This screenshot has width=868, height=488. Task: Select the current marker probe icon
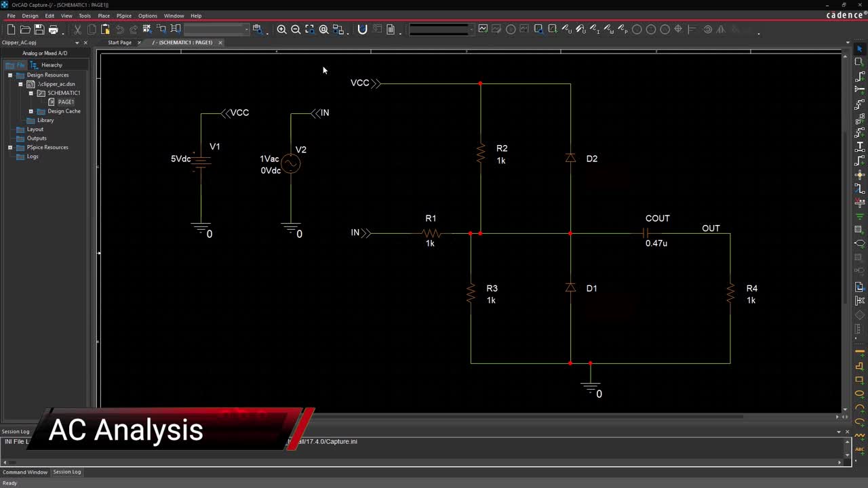point(595,29)
